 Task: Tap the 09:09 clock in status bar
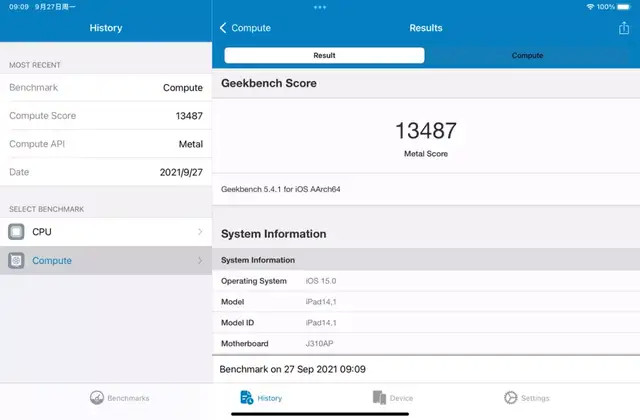click(19, 7)
